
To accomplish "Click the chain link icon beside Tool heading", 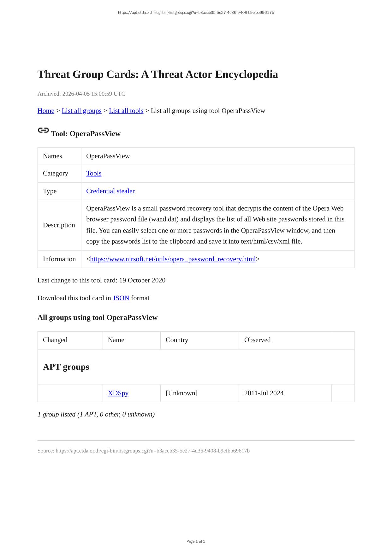I will point(43,130).
